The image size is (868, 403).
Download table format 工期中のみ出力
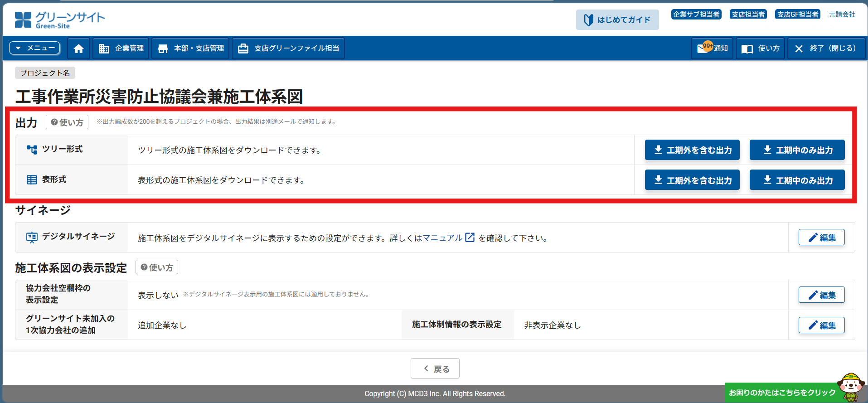point(797,180)
